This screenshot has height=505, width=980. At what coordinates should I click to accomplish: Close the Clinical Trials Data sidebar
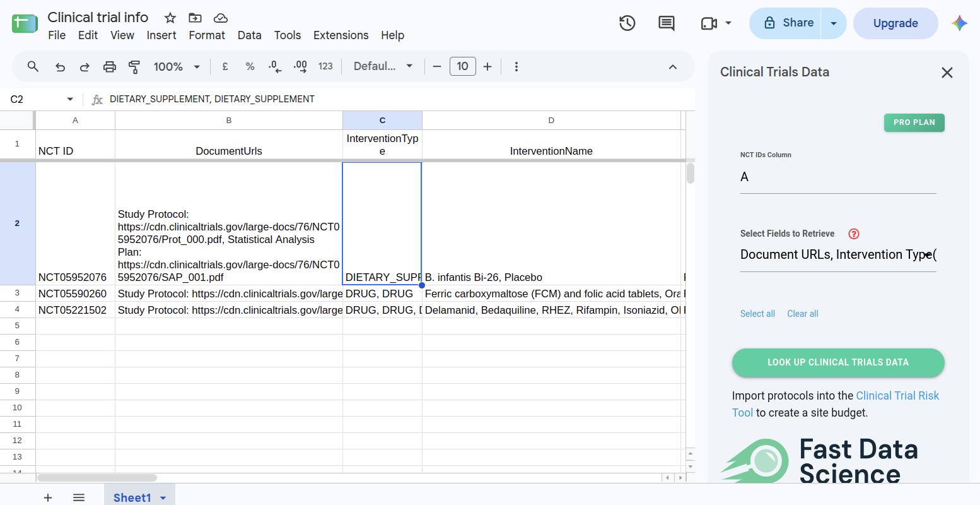tap(947, 73)
